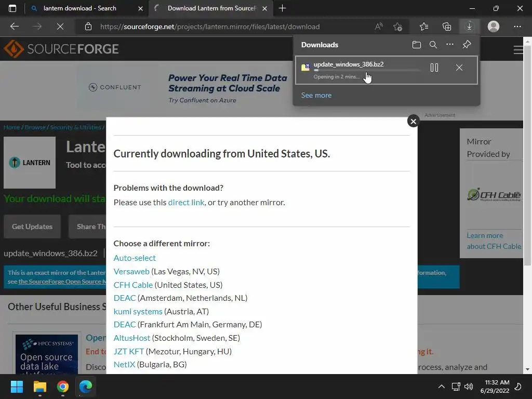Open the profile avatar icon
Screen dimensions: 532x399
tap(494, 26)
